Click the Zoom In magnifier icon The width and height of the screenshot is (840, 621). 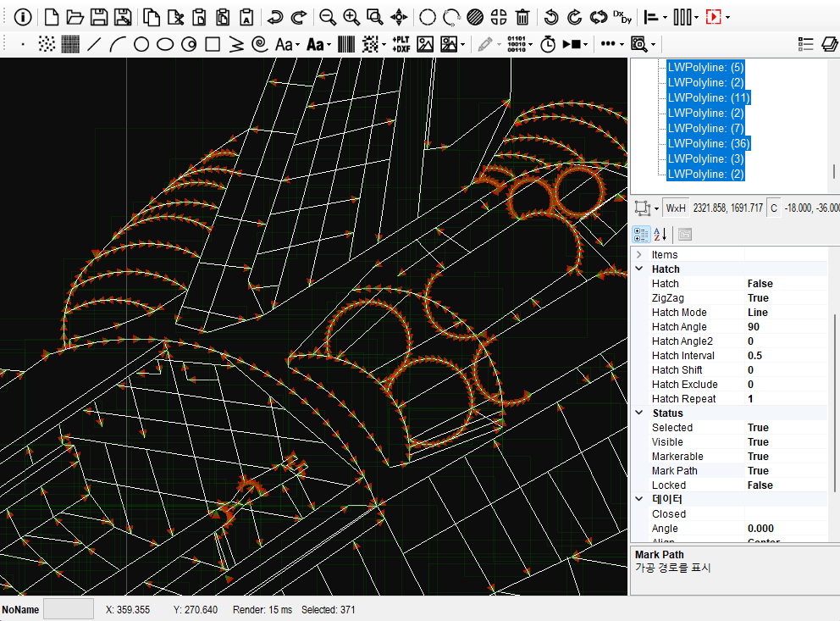click(351, 17)
